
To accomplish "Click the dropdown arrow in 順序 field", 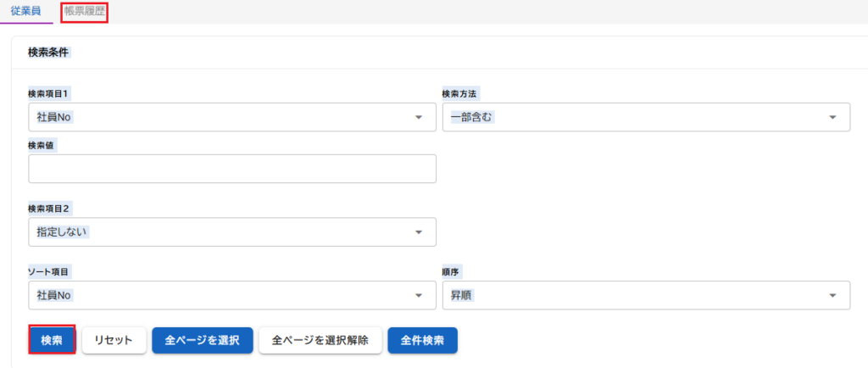I will (832, 296).
